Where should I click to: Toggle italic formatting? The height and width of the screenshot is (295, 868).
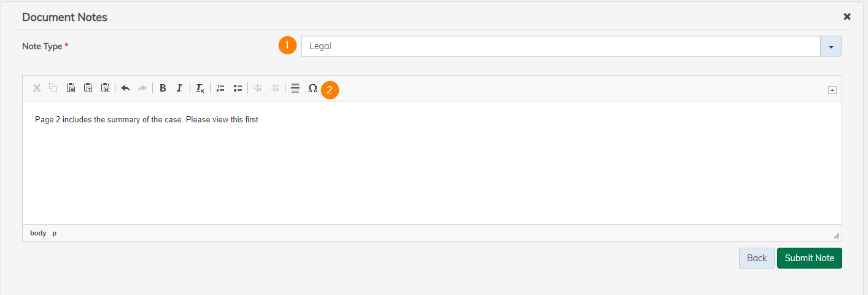point(179,88)
